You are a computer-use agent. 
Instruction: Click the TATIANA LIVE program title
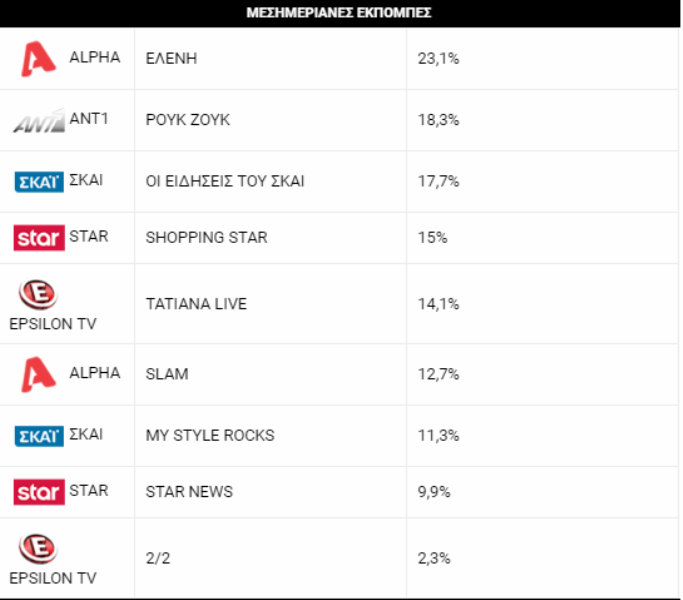pyautogui.click(x=196, y=304)
